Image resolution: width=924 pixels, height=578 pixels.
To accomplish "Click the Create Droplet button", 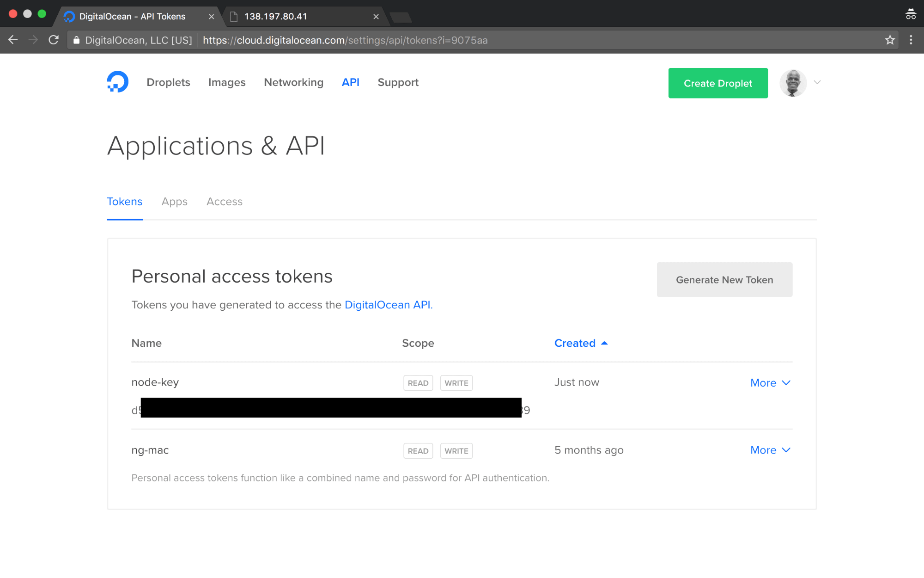I will tap(718, 83).
